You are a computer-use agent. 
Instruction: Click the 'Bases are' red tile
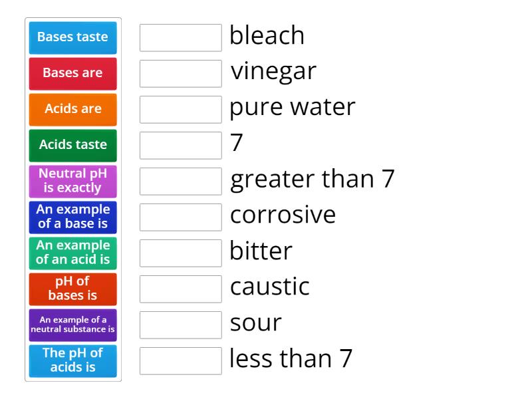(x=72, y=74)
